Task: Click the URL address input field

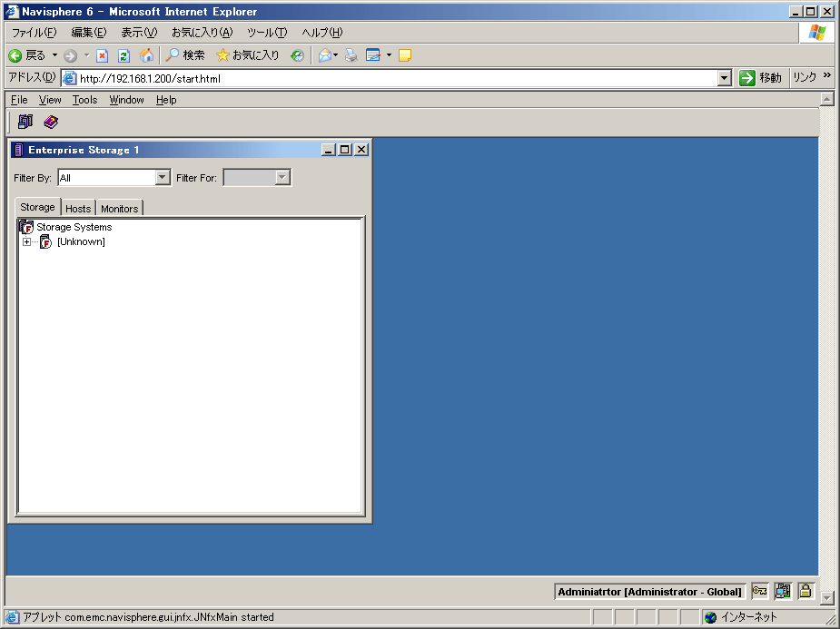Action: click(390, 78)
